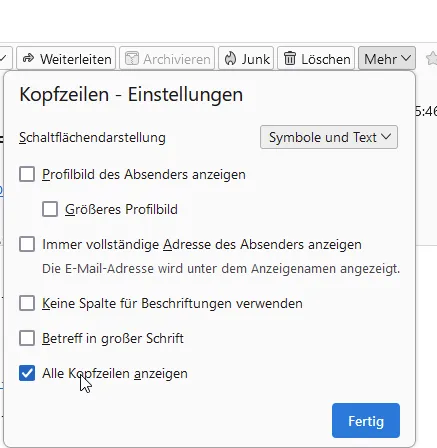Enable 'Profilbild des Absenders anzeigen' checkbox

point(27,174)
